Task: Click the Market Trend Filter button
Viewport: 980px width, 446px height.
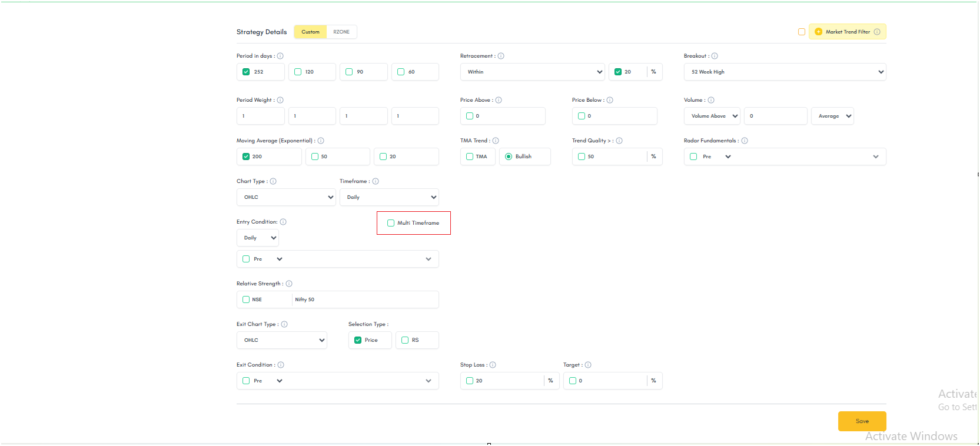Action: point(847,32)
